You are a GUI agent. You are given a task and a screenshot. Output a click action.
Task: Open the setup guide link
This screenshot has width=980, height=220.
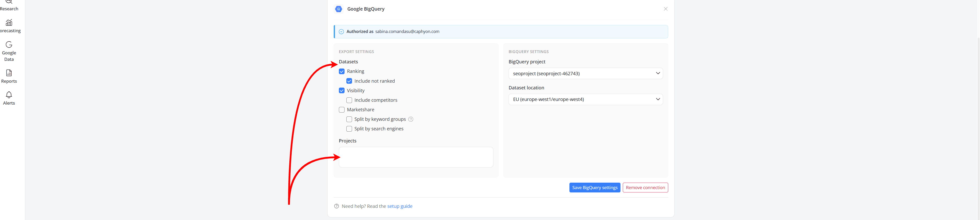click(x=399, y=206)
